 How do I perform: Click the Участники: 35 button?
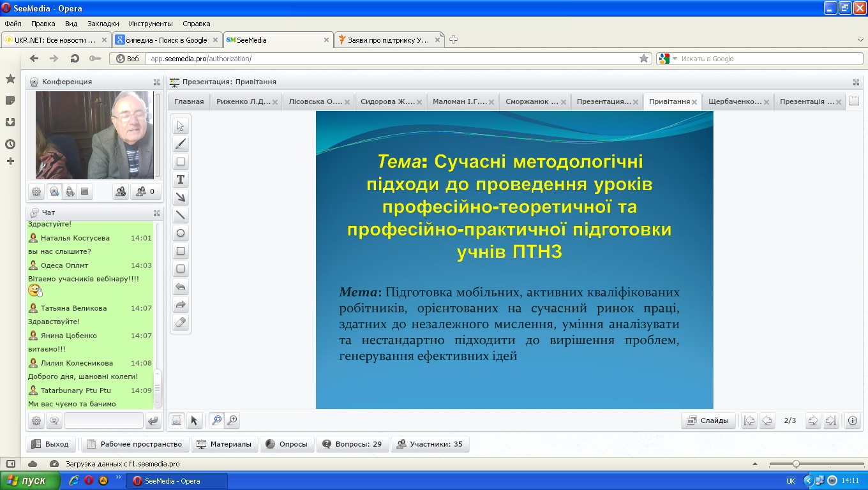click(x=430, y=444)
